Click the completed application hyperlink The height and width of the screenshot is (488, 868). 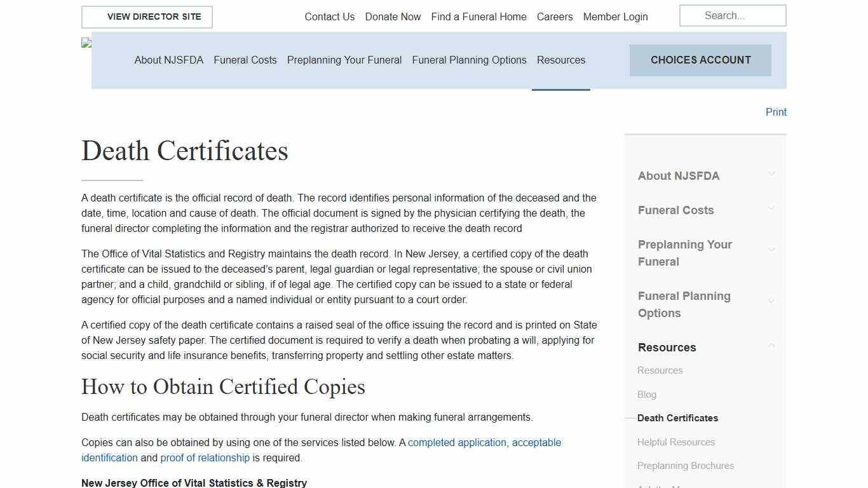457,442
